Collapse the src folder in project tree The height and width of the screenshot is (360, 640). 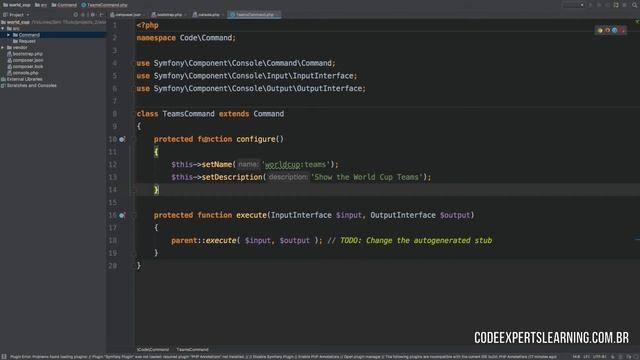click(x=3, y=29)
